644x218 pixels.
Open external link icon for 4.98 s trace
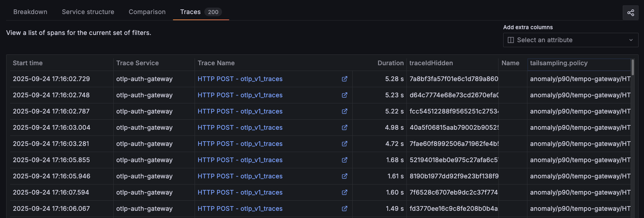344,128
